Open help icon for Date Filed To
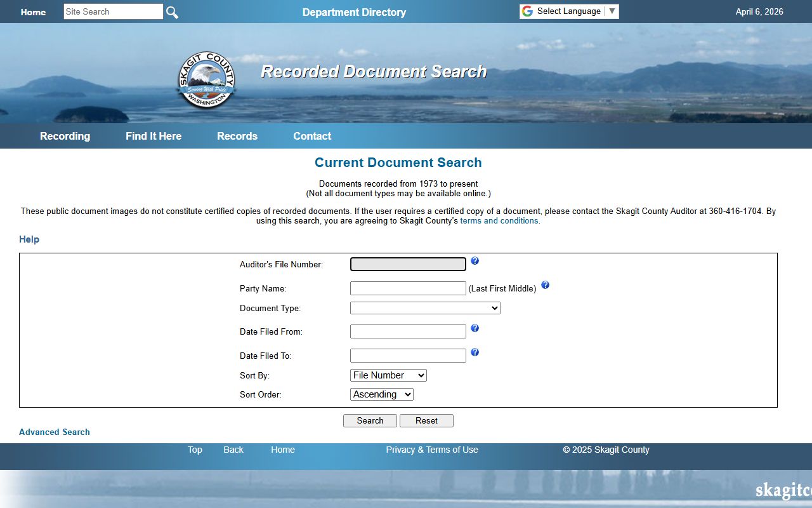Viewport: 812px width, 508px height. pos(475,352)
